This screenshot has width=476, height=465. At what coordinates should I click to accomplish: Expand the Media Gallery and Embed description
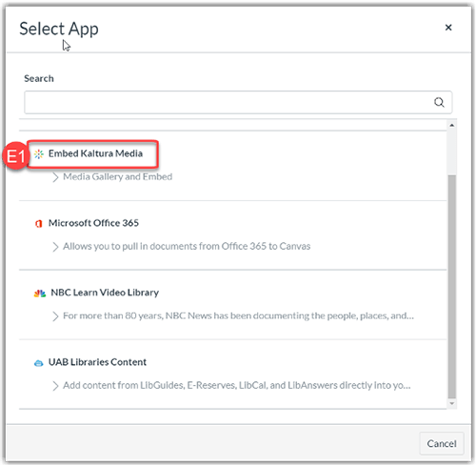point(55,177)
